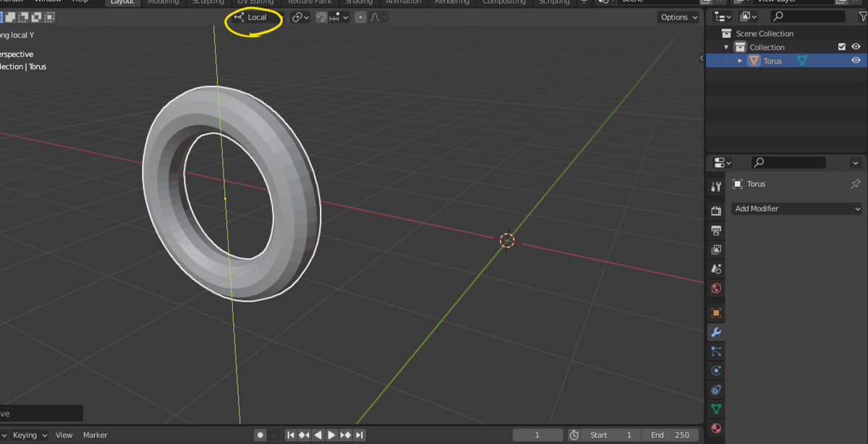Image resolution: width=868 pixels, height=444 pixels.
Task: Play the animation forward
Action: click(332, 435)
